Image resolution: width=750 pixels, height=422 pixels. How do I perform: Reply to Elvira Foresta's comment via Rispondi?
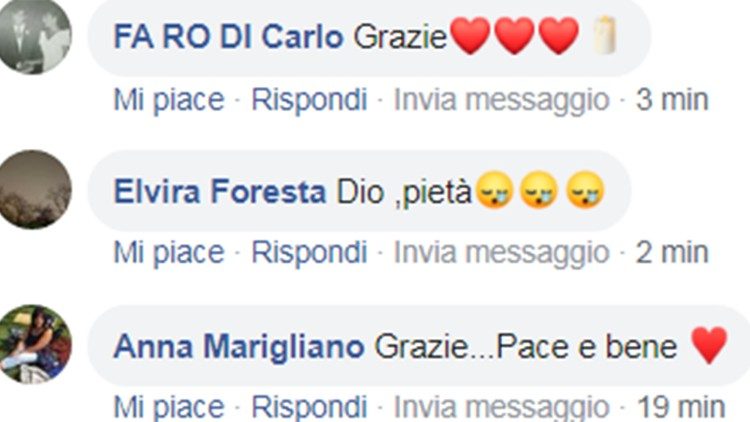click(309, 252)
